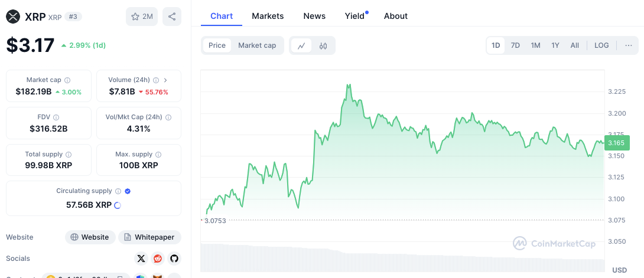Open the share options button
Viewport: 644px width, 278px height.
click(x=172, y=17)
